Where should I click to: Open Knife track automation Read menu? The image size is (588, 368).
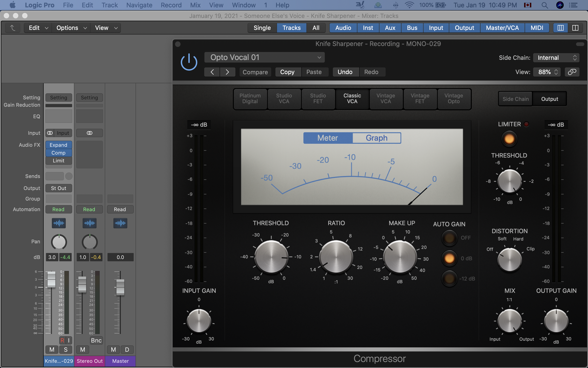click(x=59, y=209)
